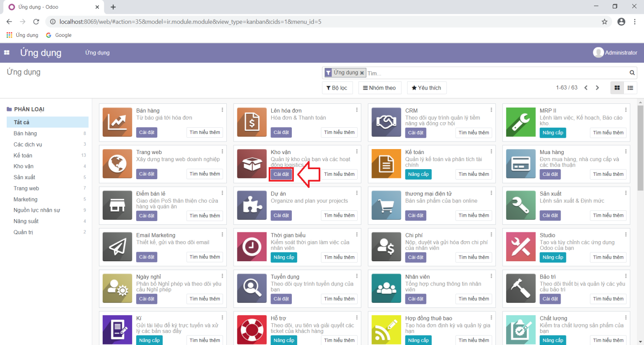Open the Bộ lọc filter dropdown
Viewport: 644px width, 345px height.
337,88
